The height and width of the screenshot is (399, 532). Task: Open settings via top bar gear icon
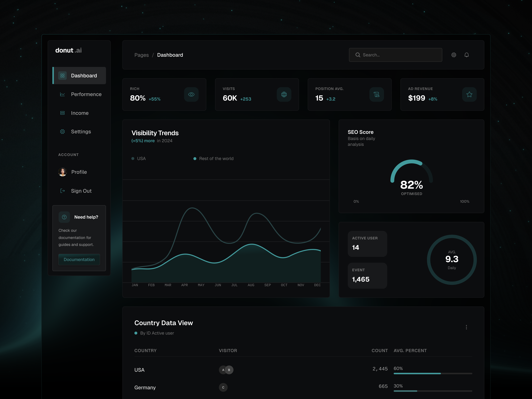pos(454,55)
